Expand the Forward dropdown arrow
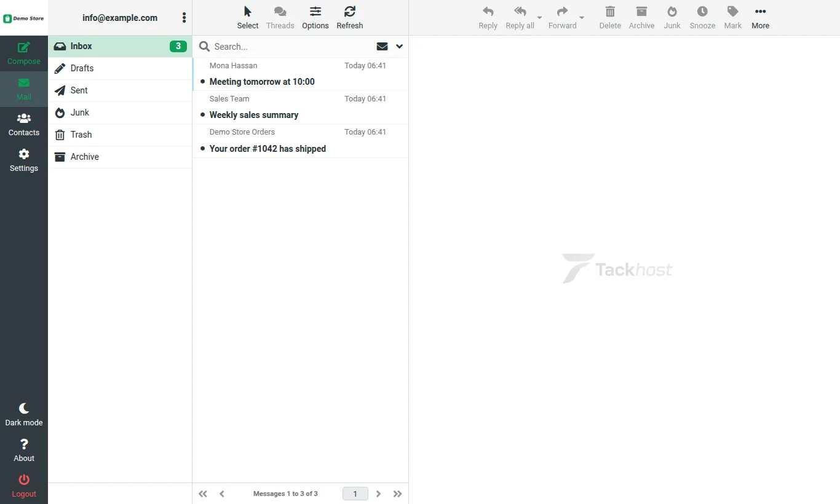Viewport: 840px width, 504px height. (582, 18)
